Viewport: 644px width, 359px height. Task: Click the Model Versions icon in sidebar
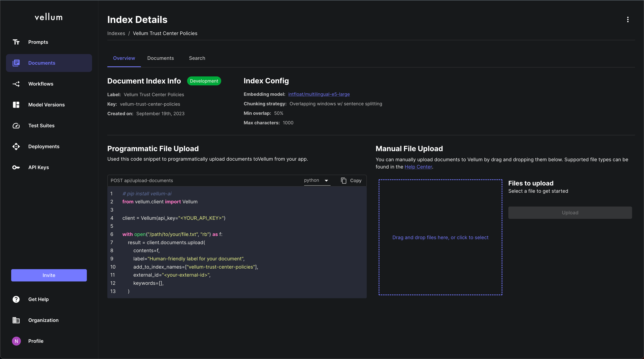[x=15, y=104]
